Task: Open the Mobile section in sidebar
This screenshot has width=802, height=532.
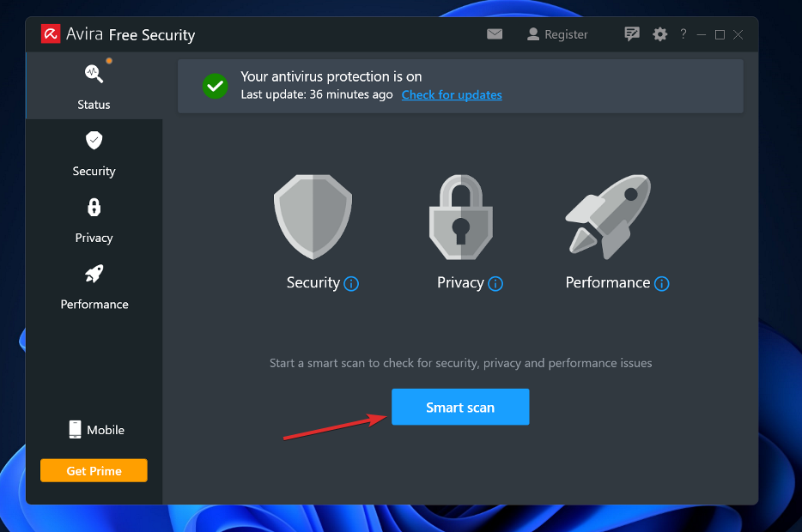Action: click(x=96, y=430)
